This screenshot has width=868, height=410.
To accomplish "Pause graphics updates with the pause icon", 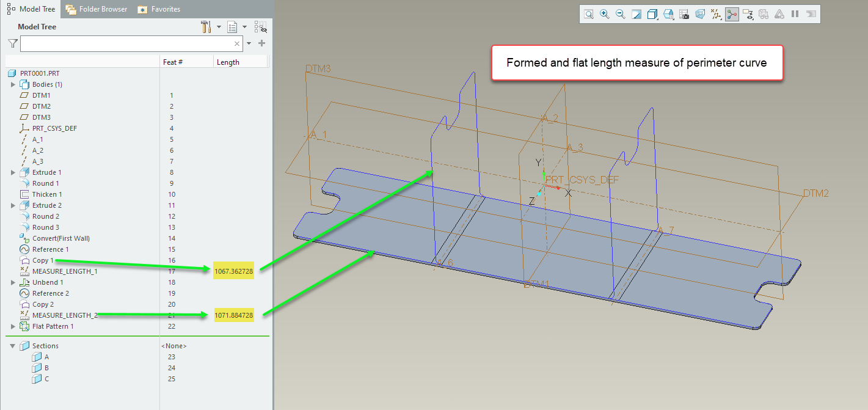I will point(795,13).
